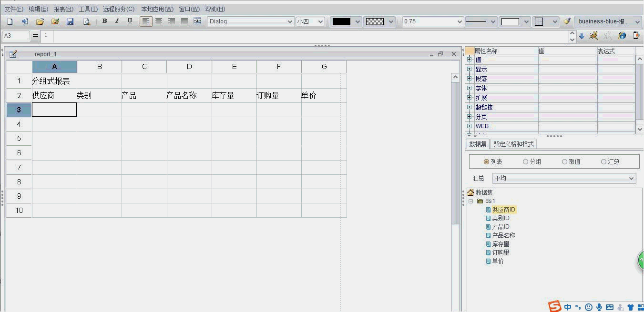
Task: Open print preview magnifier icon
Action: (86, 21)
